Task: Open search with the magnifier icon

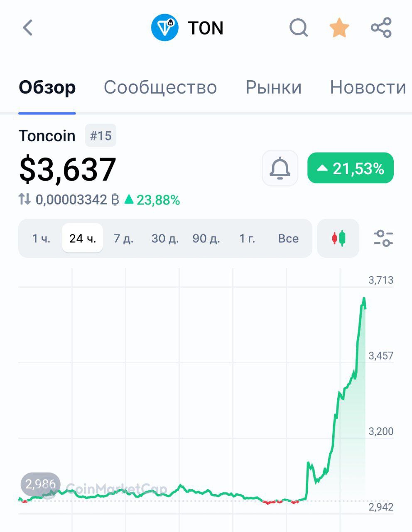Action: [x=299, y=28]
